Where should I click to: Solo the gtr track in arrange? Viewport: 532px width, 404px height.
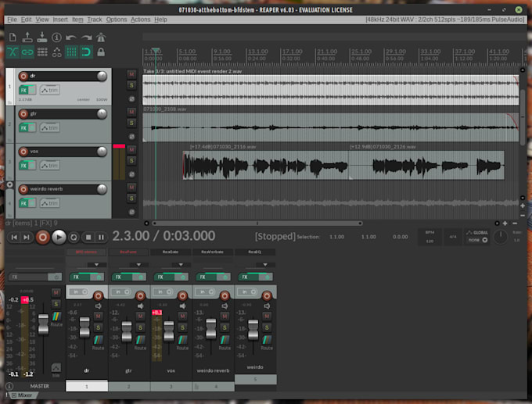[131, 123]
